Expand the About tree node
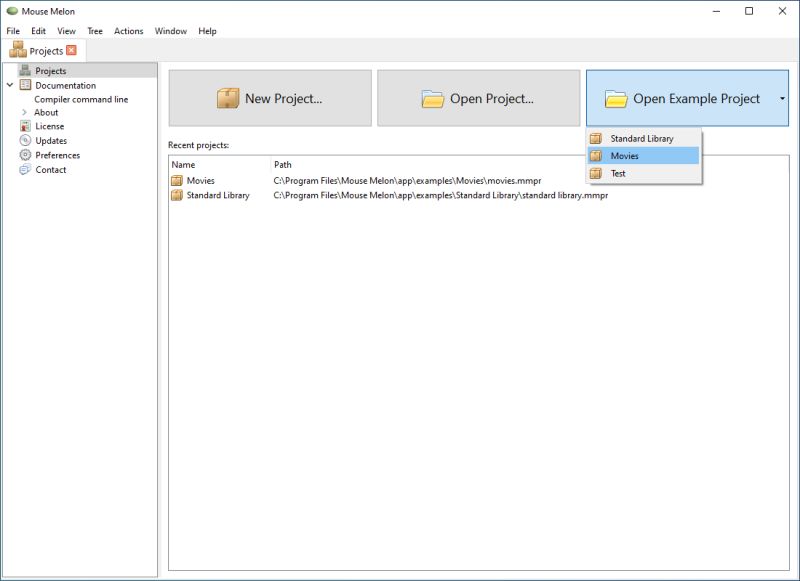The height and width of the screenshot is (581, 800). 24,112
